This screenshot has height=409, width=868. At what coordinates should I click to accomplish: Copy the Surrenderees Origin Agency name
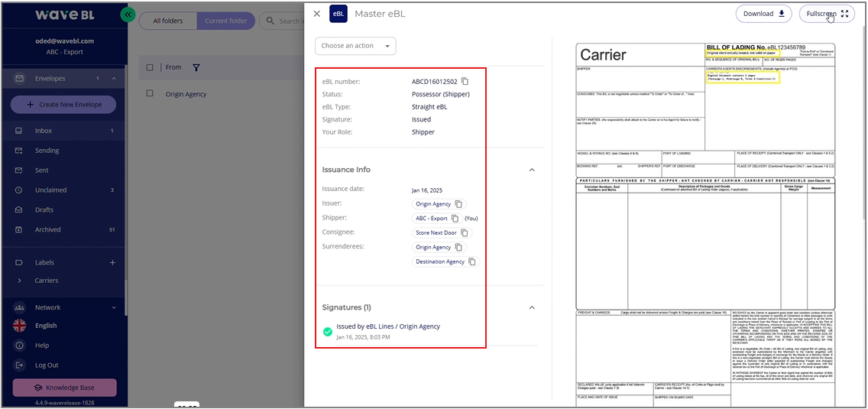(459, 247)
